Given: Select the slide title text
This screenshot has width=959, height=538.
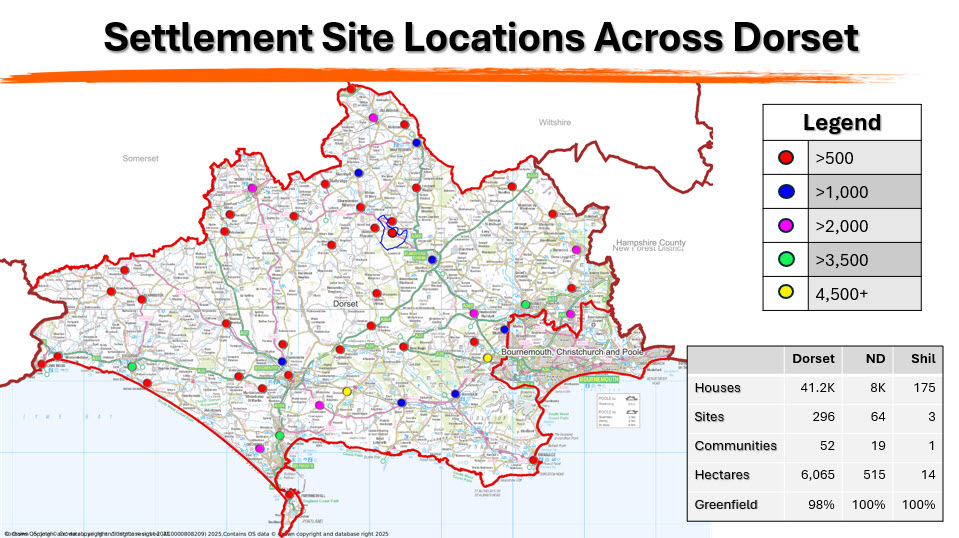Looking at the screenshot, I should pos(480,38).
